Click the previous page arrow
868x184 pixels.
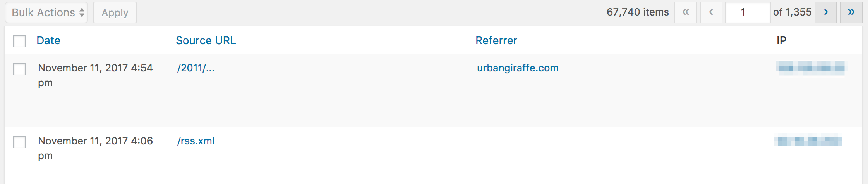pos(711,12)
